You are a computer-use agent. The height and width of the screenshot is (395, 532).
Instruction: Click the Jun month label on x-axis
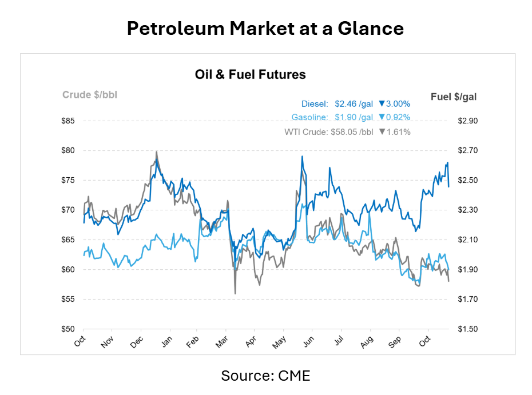pyautogui.click(x=309, y=343)
